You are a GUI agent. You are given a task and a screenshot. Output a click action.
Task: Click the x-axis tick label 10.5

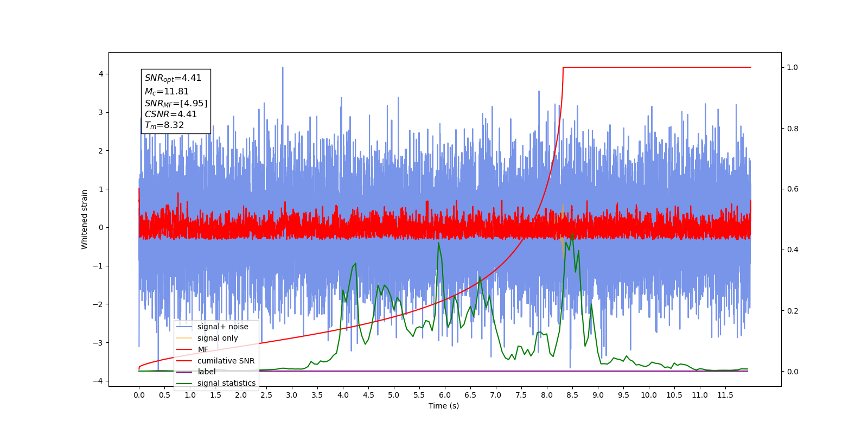(x=674, y=395)
